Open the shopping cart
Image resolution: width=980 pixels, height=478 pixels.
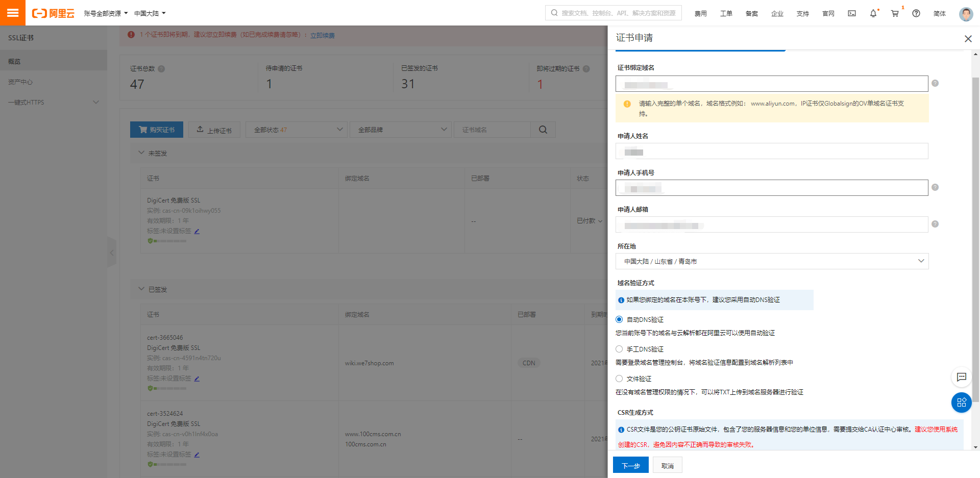[x=895, y=13]
